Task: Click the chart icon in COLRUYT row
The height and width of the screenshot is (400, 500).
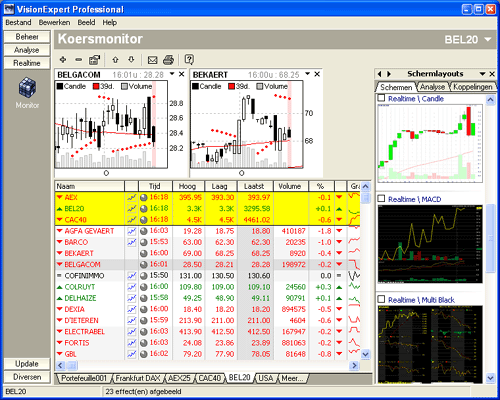Action: click(132, 287)
